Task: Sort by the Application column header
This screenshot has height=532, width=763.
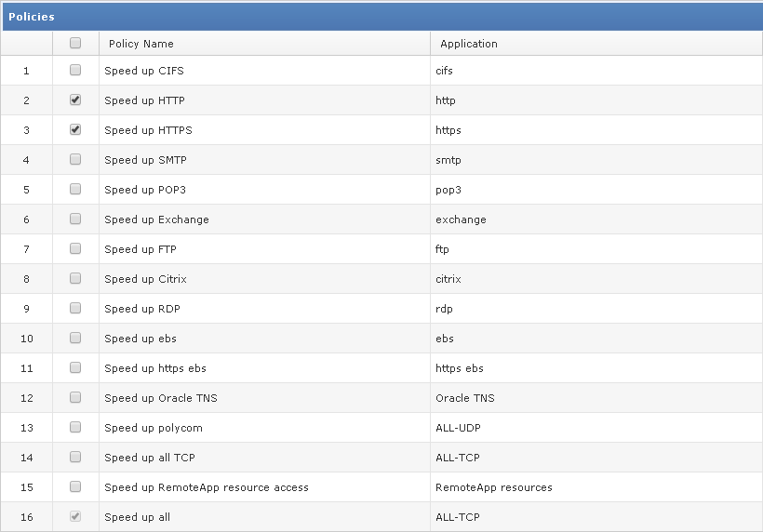Action: tap(469, 44)
